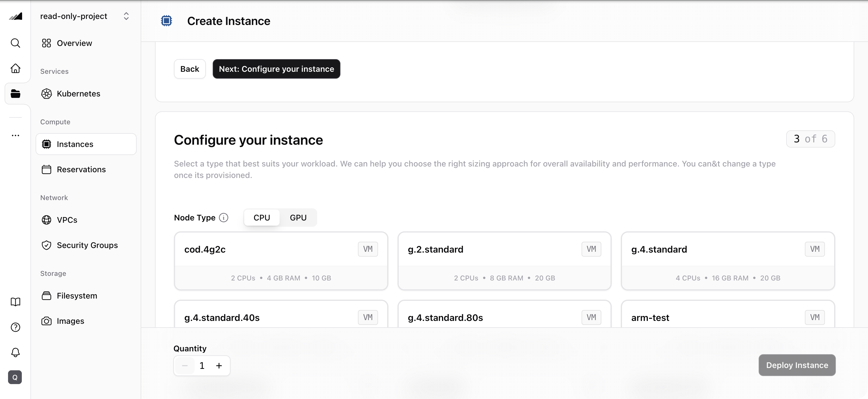Click the Filesystem drive icon
This screenshot has width=868, height=399.
46,296
